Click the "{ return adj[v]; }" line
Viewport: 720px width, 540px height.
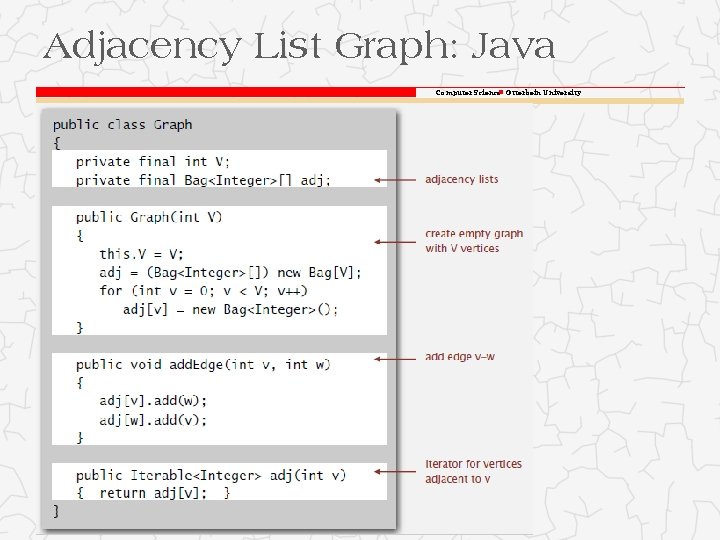tap(153, 493)
